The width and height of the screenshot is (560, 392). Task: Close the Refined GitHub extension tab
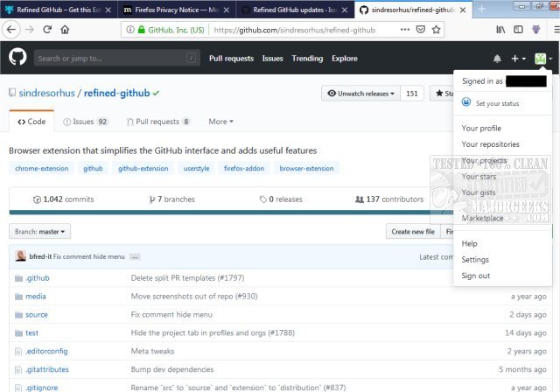pos(108,10)
